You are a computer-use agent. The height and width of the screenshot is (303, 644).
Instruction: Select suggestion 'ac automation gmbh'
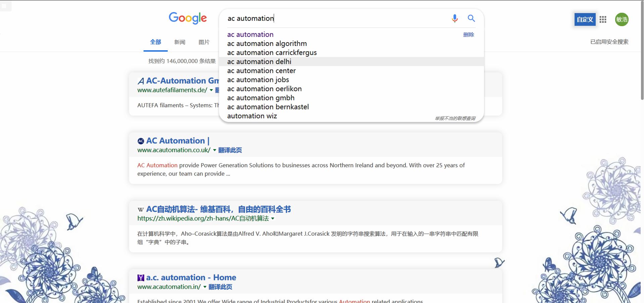(351, 98)
